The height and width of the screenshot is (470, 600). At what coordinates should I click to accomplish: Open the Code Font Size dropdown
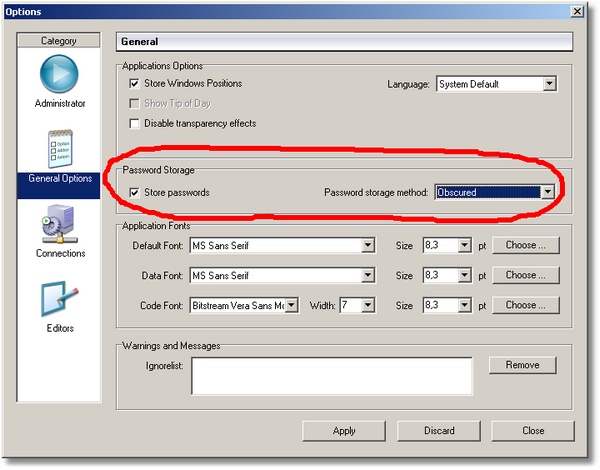click(464, 305)
